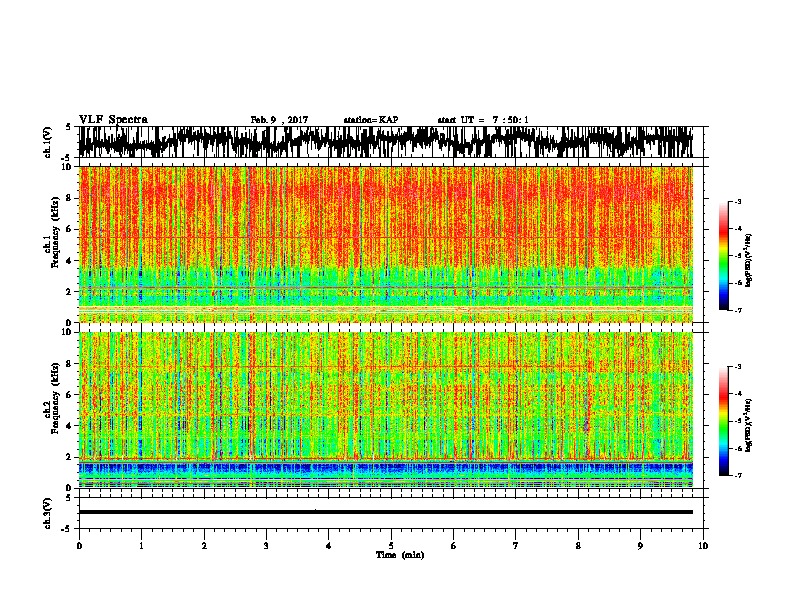Click the "4" tick on Time axis

point(329,546)
